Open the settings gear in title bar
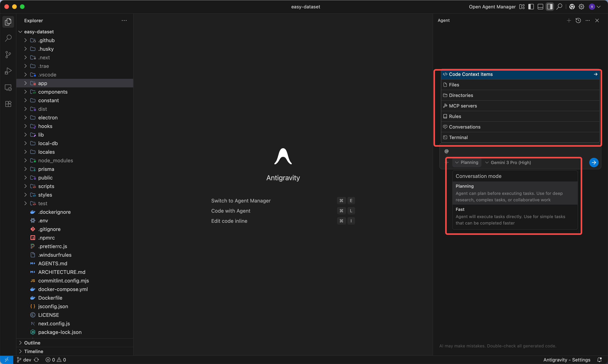Viewport: 608px width, 364px height. (581, 7)
